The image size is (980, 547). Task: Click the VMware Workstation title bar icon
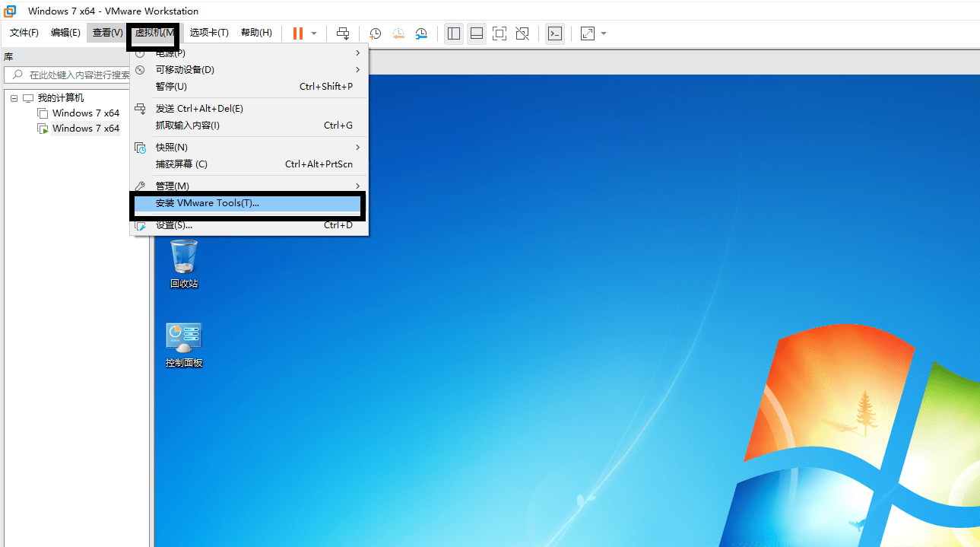tap(11, 11)
